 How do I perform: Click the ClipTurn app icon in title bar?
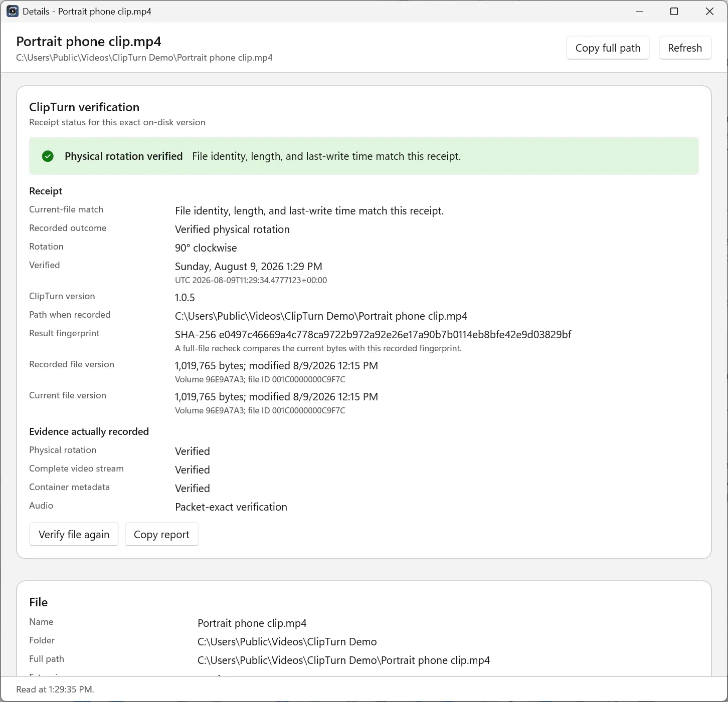pyautogui.click(x=13, y=11)
